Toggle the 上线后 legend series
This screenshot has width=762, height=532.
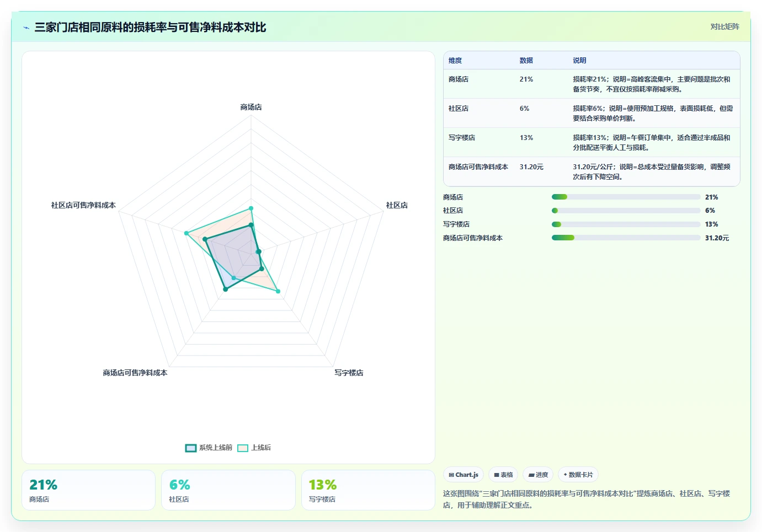click(x=254, y=448)
